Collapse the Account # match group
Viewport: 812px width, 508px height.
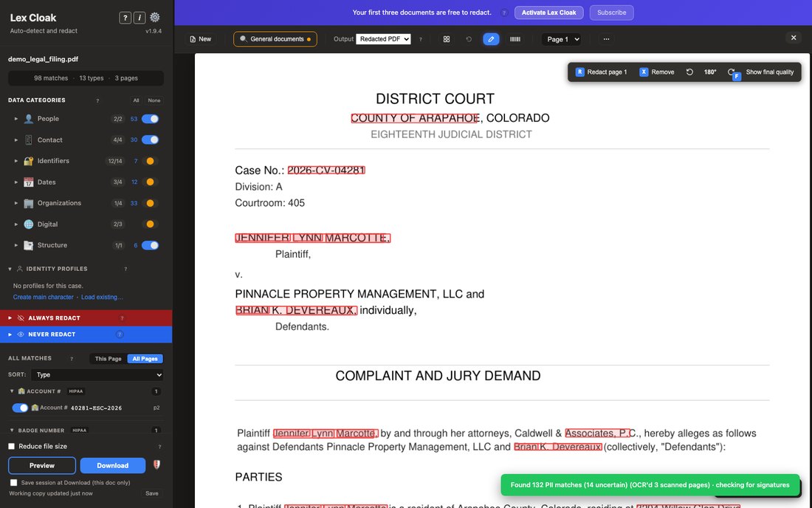(x=12, y=391)
